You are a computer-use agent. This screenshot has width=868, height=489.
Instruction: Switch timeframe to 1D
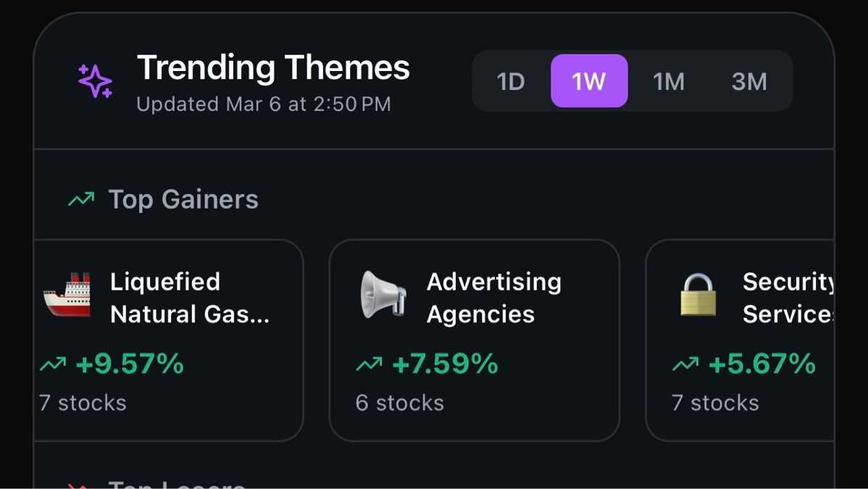click(x=510, y=81)
